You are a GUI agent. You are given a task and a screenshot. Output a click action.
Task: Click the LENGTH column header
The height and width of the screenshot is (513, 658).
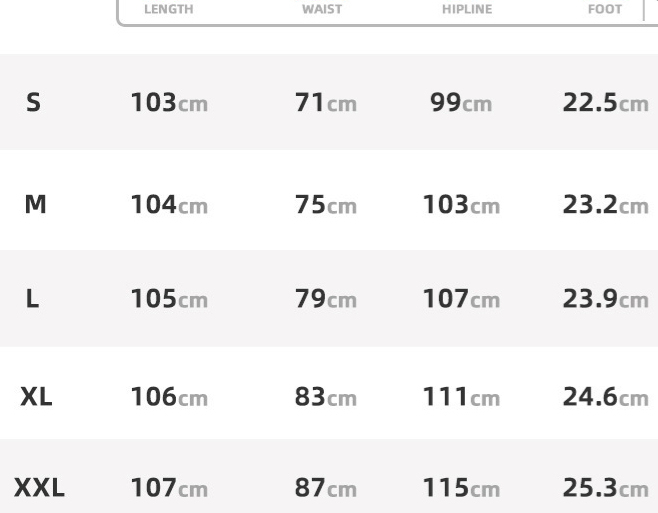point(169,9)
